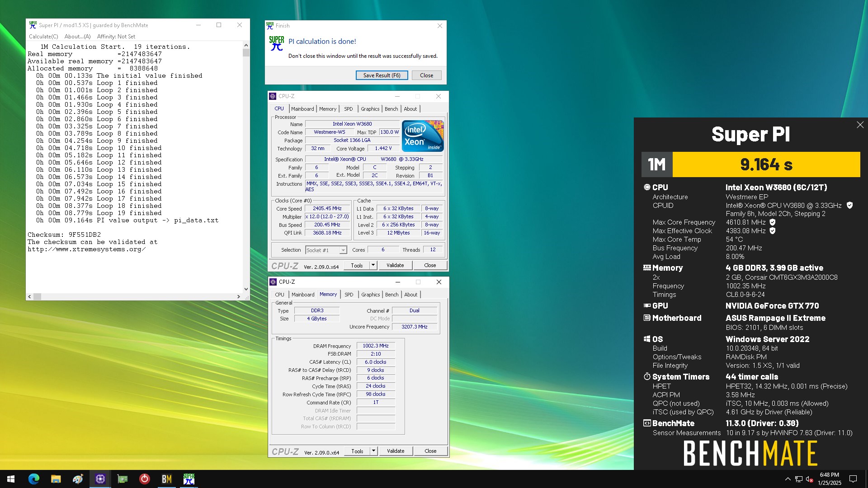
Task: Open notification center icon
Action: [853, 479]
